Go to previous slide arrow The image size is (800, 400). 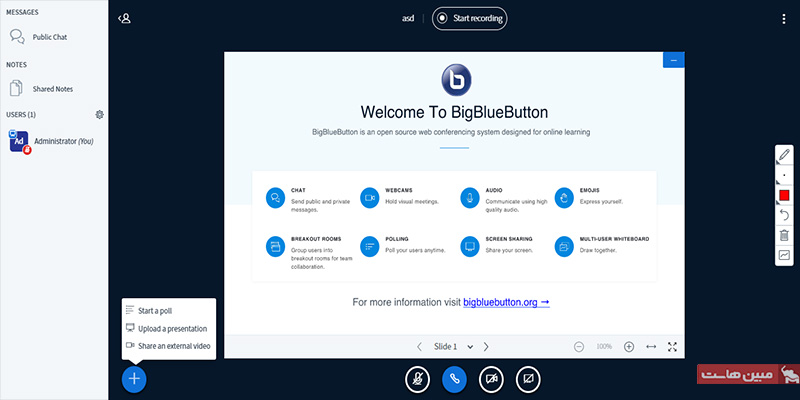click(x=419, y=347)
